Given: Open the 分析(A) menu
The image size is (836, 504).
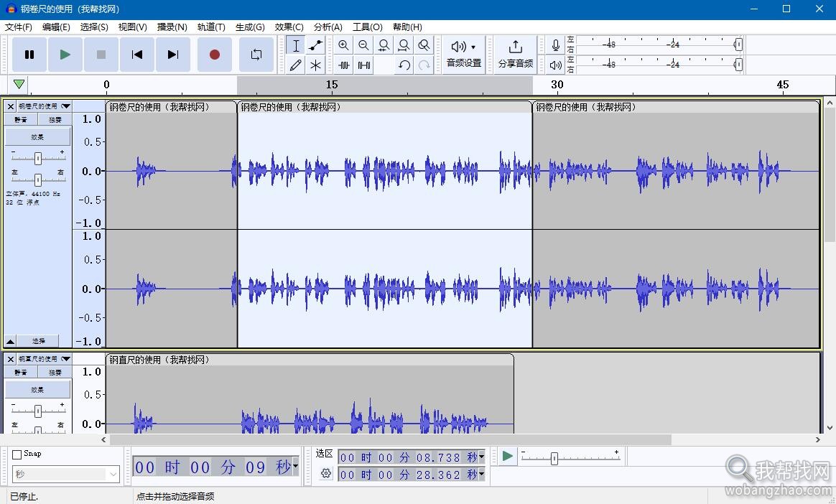Looking at the screenshot, I should pos(328,27).
